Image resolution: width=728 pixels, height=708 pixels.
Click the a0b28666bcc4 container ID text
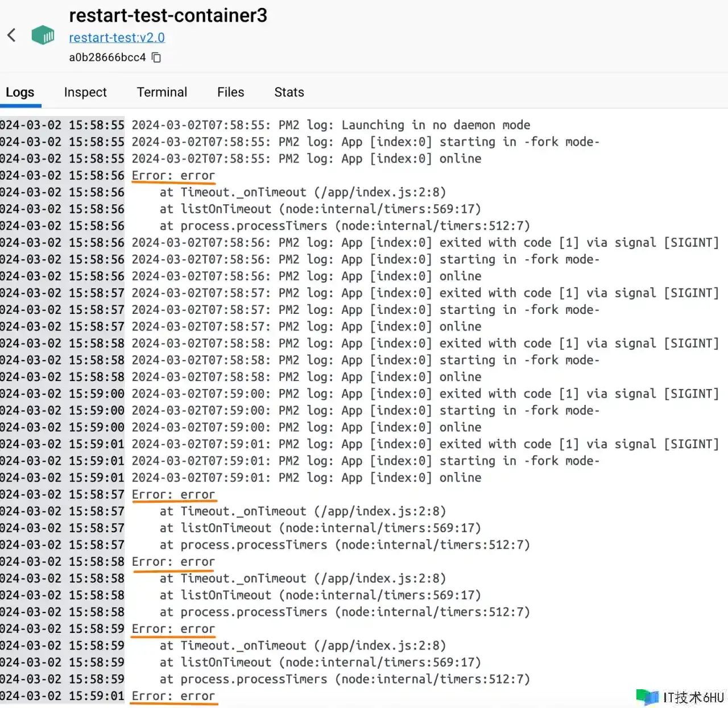[x=107, y=57]
